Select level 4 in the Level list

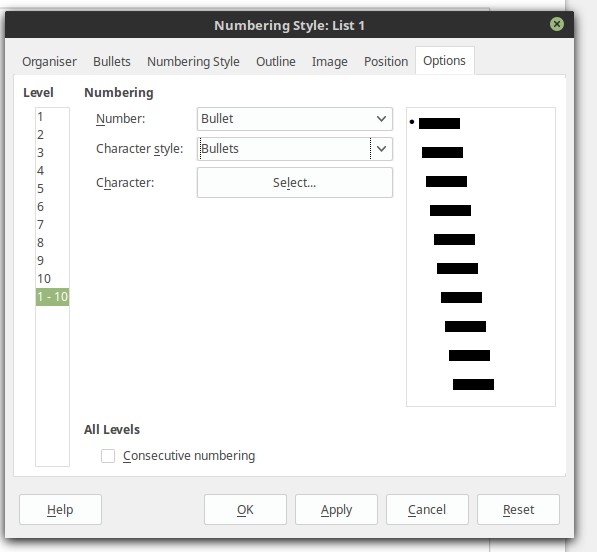(x=53, y=171)
